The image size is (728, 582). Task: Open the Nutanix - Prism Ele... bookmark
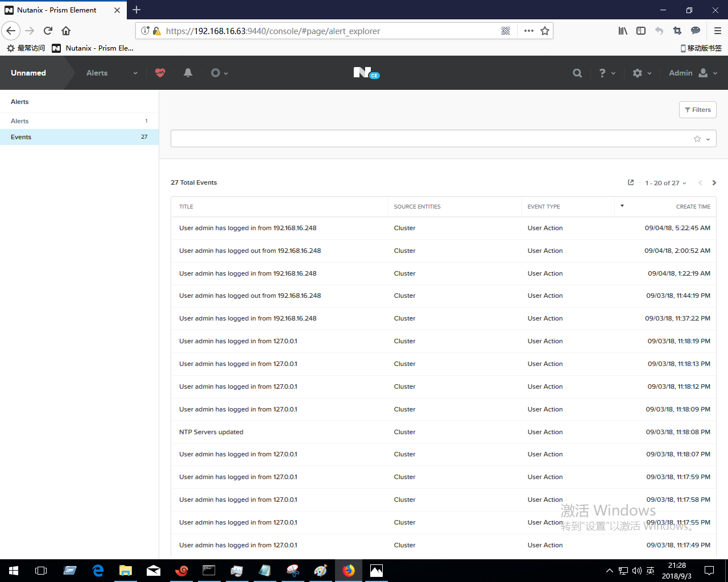pos(93,48)
